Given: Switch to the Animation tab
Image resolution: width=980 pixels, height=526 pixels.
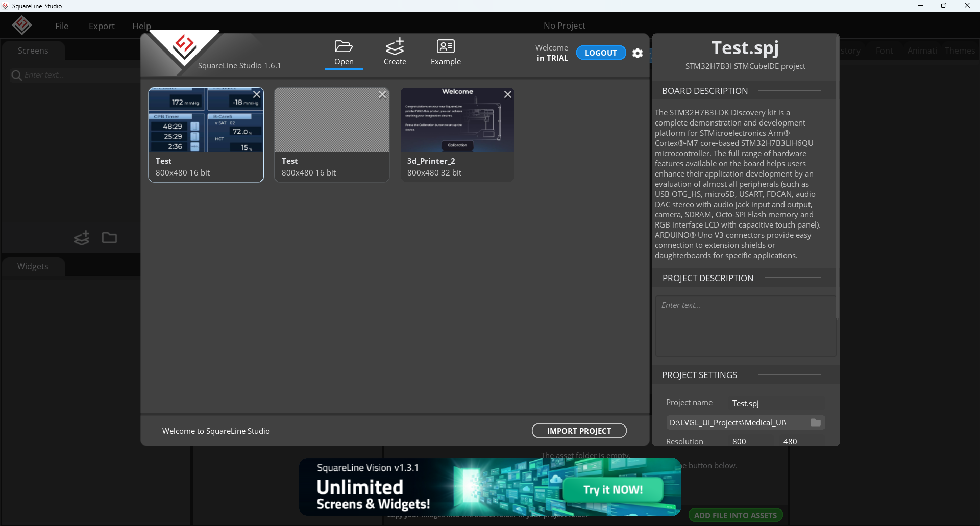Looking at the screenshot, I should [922, 51].
